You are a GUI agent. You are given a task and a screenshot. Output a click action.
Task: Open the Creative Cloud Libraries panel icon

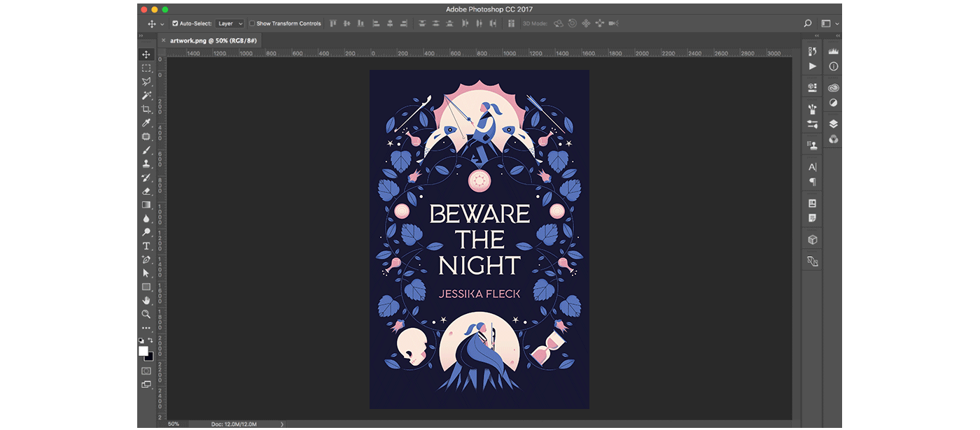833,88
